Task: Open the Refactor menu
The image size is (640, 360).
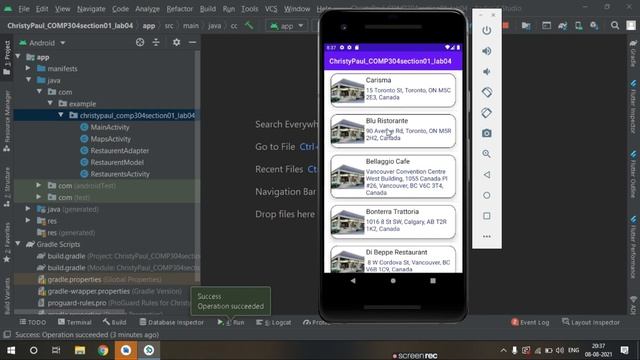Action: (179, 9)
